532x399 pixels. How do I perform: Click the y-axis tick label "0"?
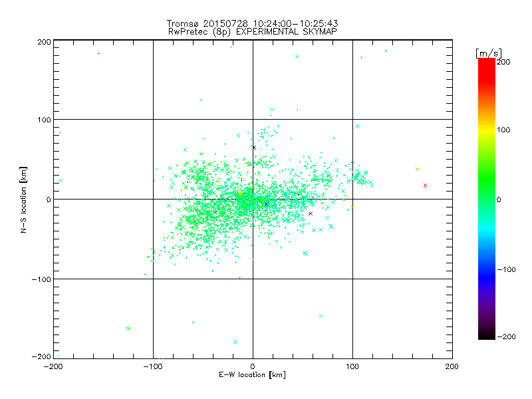point(49,199)
